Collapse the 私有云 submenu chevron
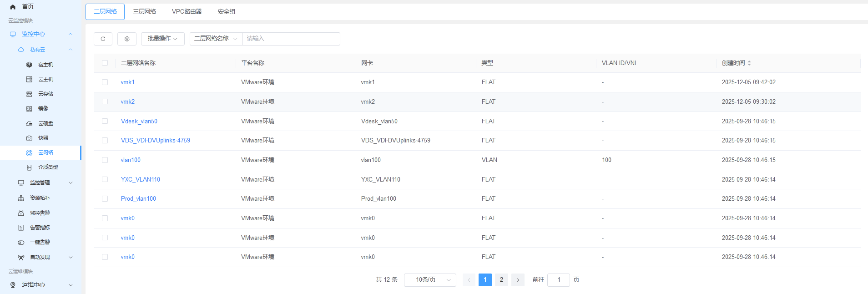Screen dimensions: 868x294 point(71,50)
